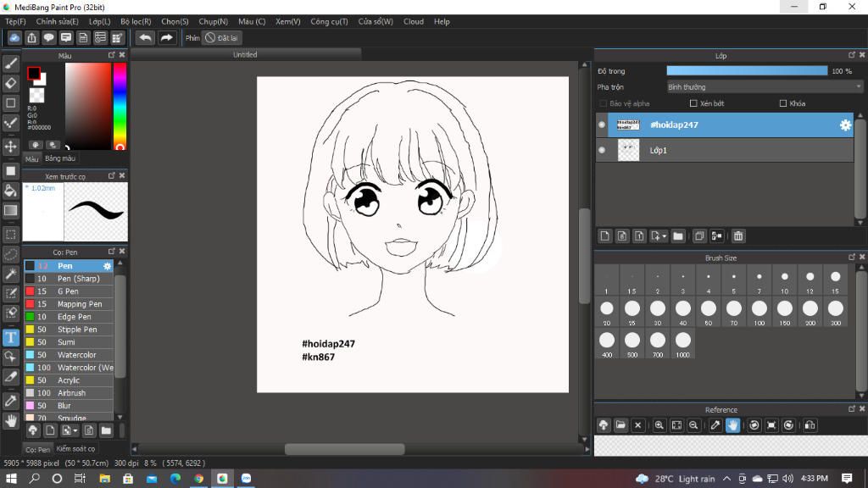Delete layer with trash icon

click(738, 236)
